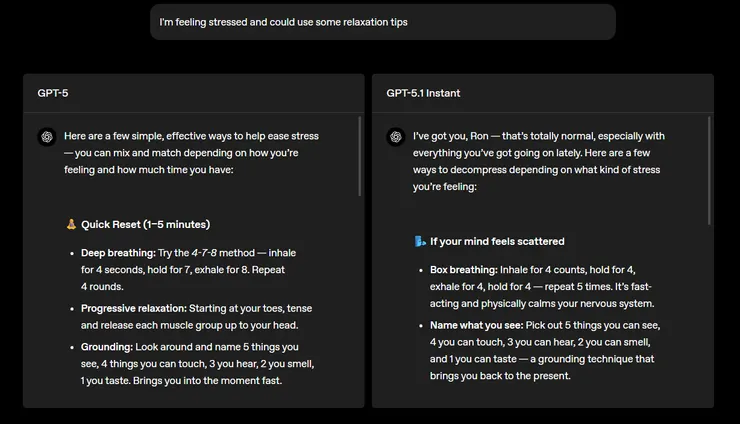Image resolution: width=740 pixels, height=424 pixels.
Task: Click the prompt box about feeling stressed
Action: (382, 22)
